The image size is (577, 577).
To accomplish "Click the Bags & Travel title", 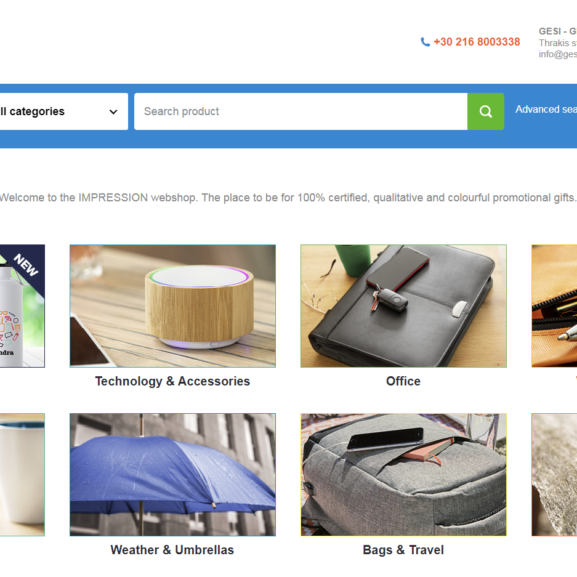I will pos(403,550).
